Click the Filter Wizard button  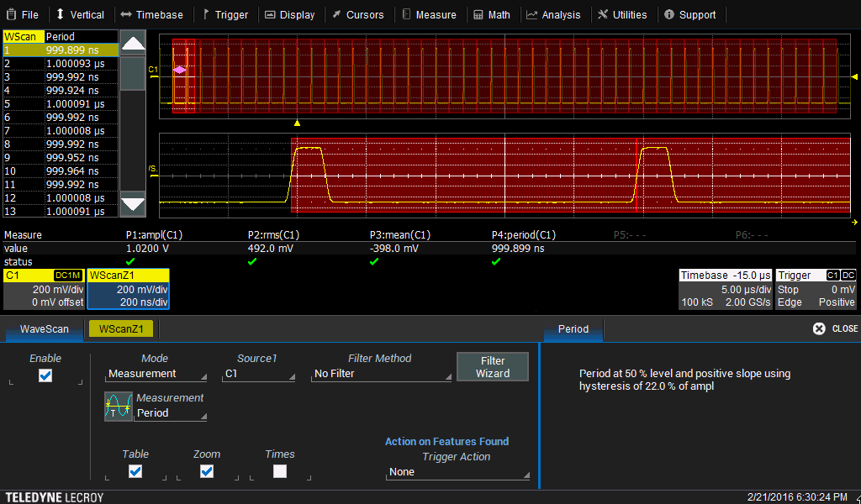[x=493, y=367]
